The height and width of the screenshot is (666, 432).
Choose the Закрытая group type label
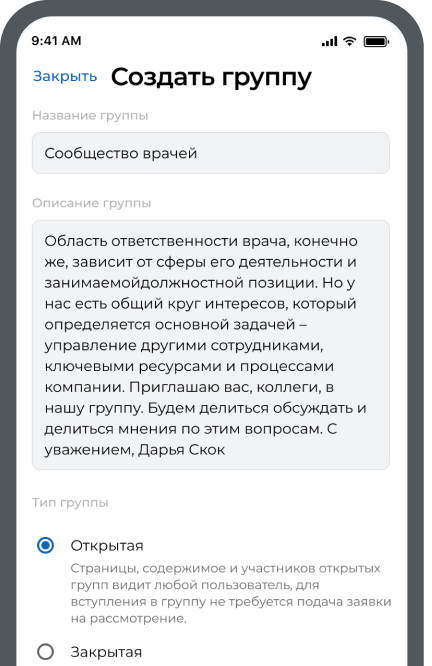click(x=106, y=652)
